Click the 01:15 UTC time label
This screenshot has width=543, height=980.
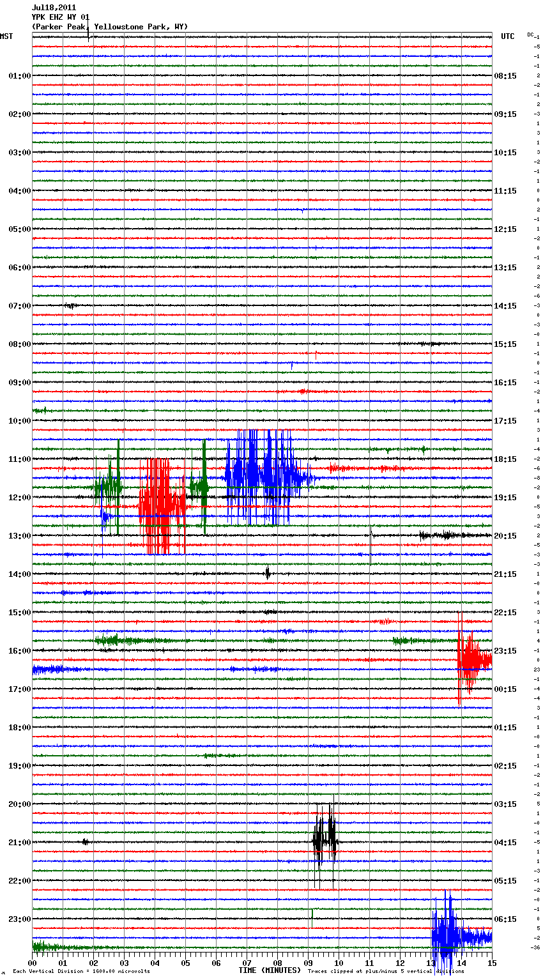[x=505, y=728]
